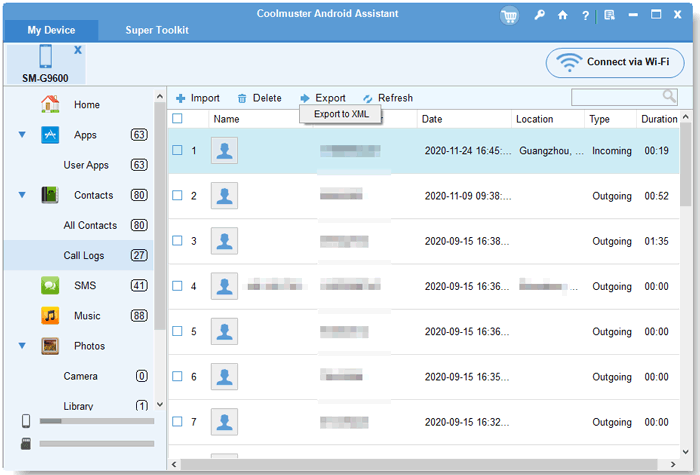The height and width of the screenshot is (475, 700).
Task: Click the contact avatar in row 3
Action: [224, 241]
